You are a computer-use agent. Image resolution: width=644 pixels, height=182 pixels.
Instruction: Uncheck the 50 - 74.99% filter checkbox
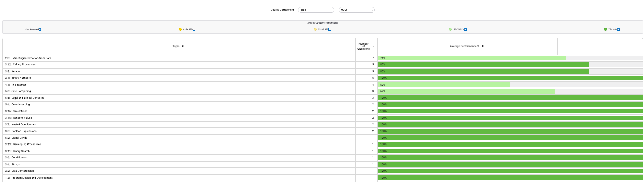pyautogui.click(x=465, y=29)
